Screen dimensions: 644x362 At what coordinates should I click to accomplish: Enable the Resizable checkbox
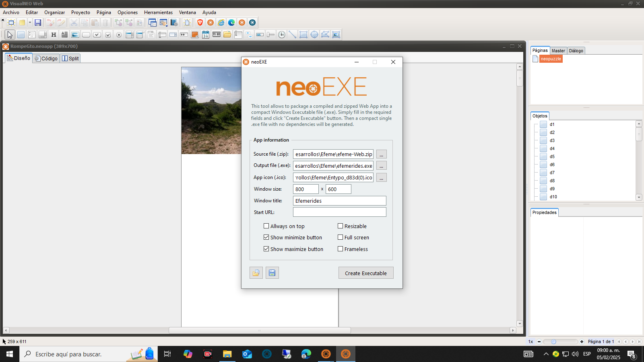340,226
